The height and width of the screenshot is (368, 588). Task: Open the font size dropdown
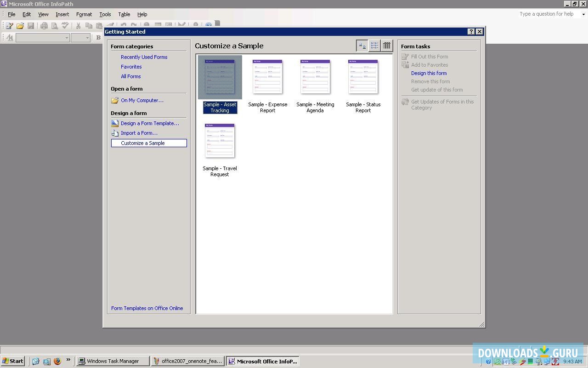tap(87, 38)
